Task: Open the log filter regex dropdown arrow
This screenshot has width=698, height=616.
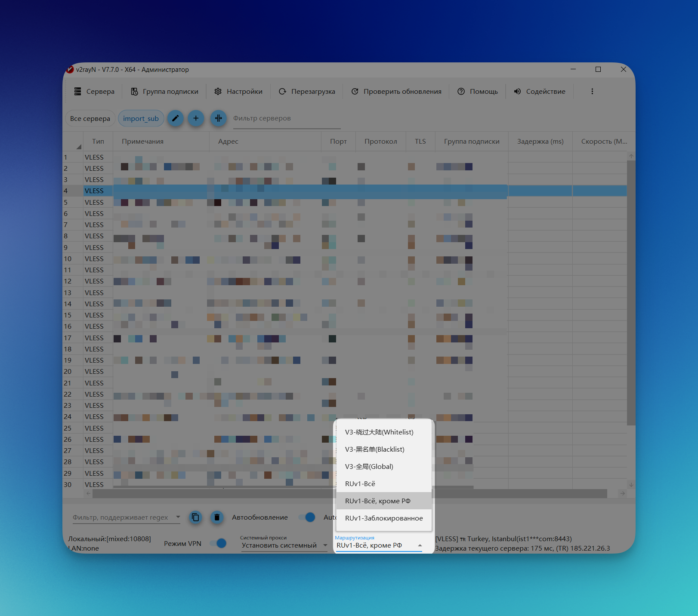Action: point(178,517)
